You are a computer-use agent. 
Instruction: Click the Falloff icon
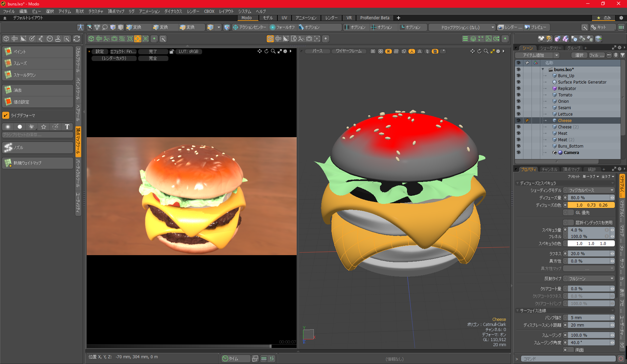tap(273, 27)
